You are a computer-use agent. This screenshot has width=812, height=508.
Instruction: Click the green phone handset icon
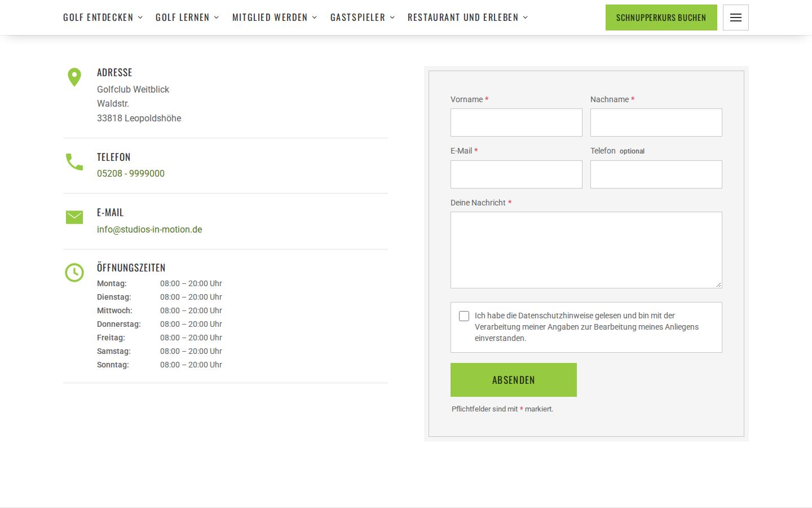point(74,162)
